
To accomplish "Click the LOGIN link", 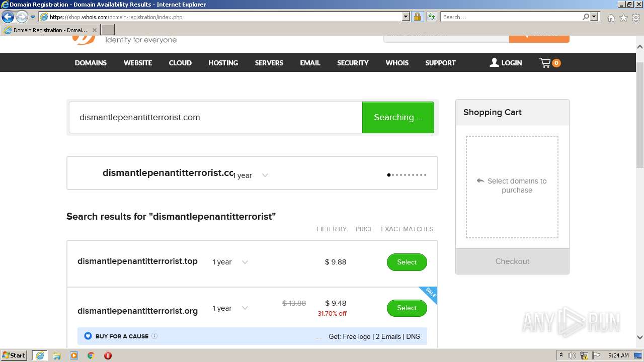I will [x=506, y=63].
